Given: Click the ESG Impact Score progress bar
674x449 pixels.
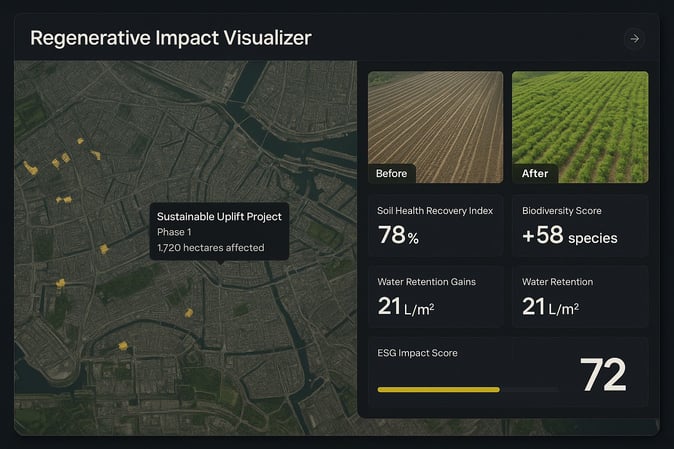Looking at the screenshot, I should (468, 390).
